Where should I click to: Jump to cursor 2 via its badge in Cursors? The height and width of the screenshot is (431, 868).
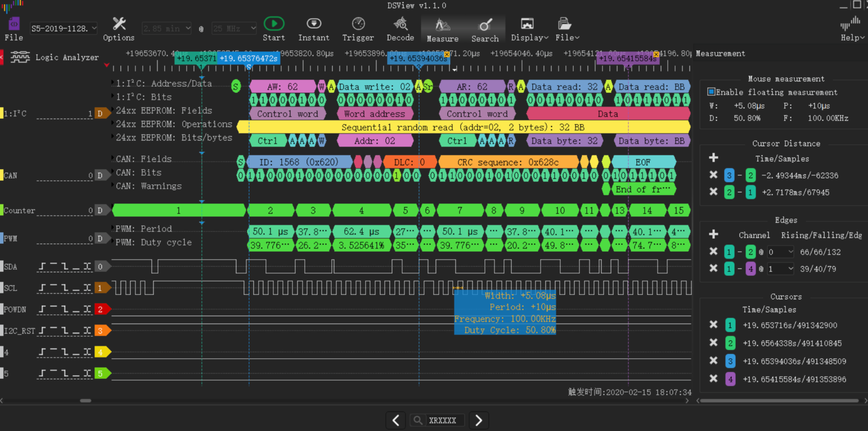[730, 343]
